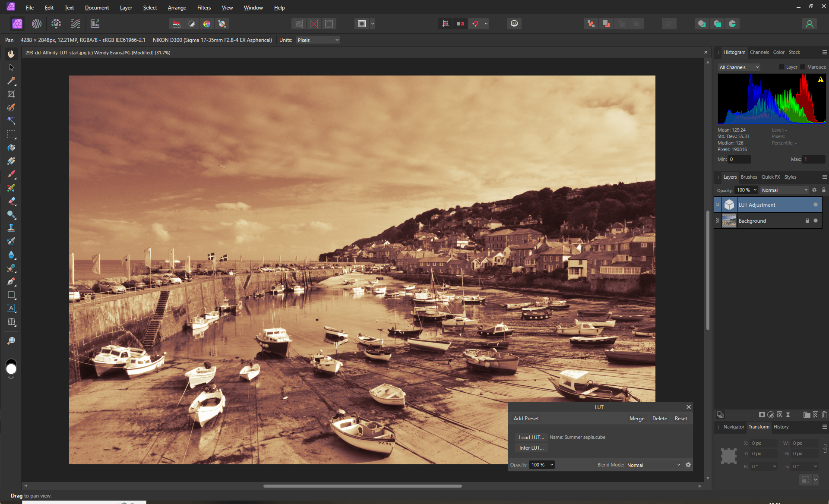Toggle the Transform aspect ratio link
The width and height of the screenshot is (829, 504).
click(825, 448)
